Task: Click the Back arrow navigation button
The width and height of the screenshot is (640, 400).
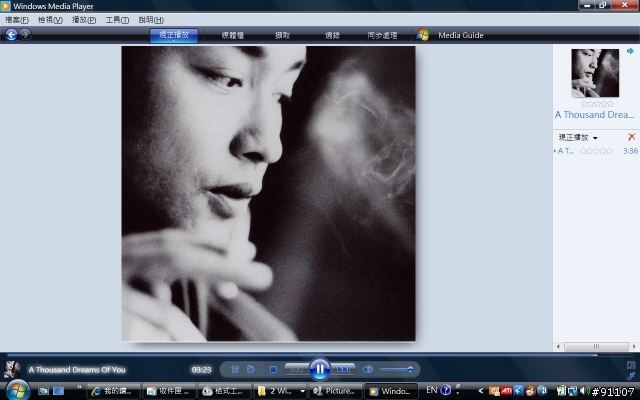Action: [11, 35]
